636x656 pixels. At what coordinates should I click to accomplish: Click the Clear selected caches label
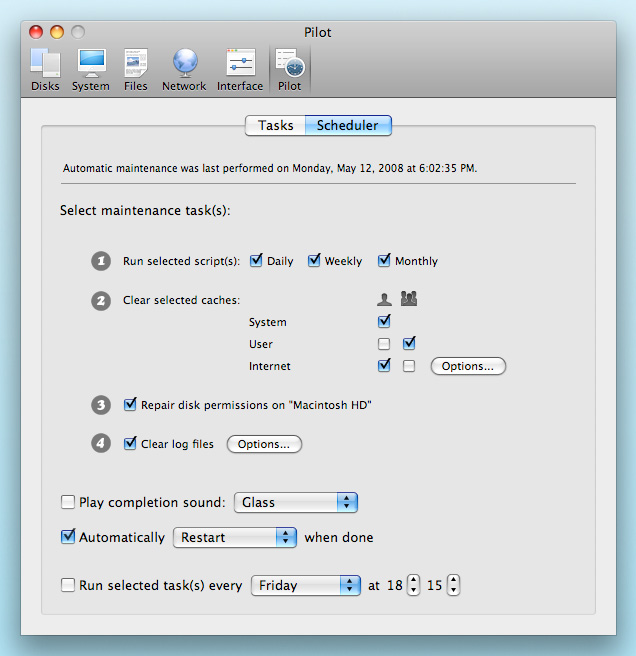tap(182, 300)
